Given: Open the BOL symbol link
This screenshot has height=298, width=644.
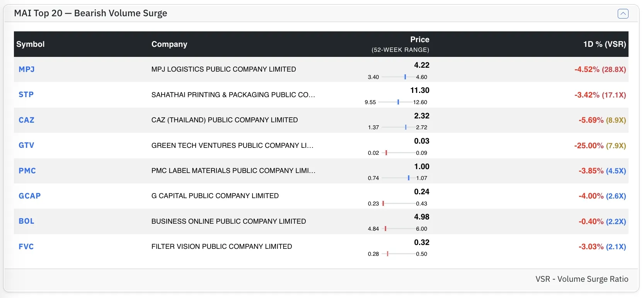Looking at the screenshot, I should click(27, 221).
